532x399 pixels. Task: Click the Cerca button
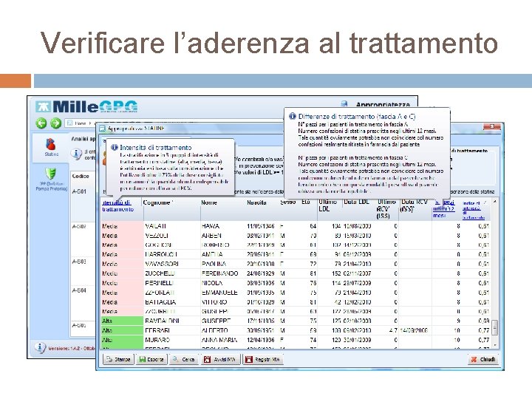[183, 359]
